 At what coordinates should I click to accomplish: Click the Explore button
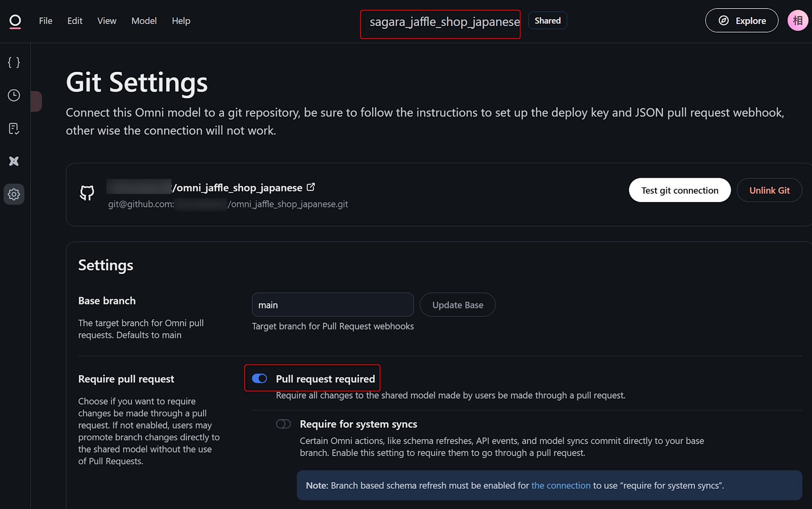(741, 21)
